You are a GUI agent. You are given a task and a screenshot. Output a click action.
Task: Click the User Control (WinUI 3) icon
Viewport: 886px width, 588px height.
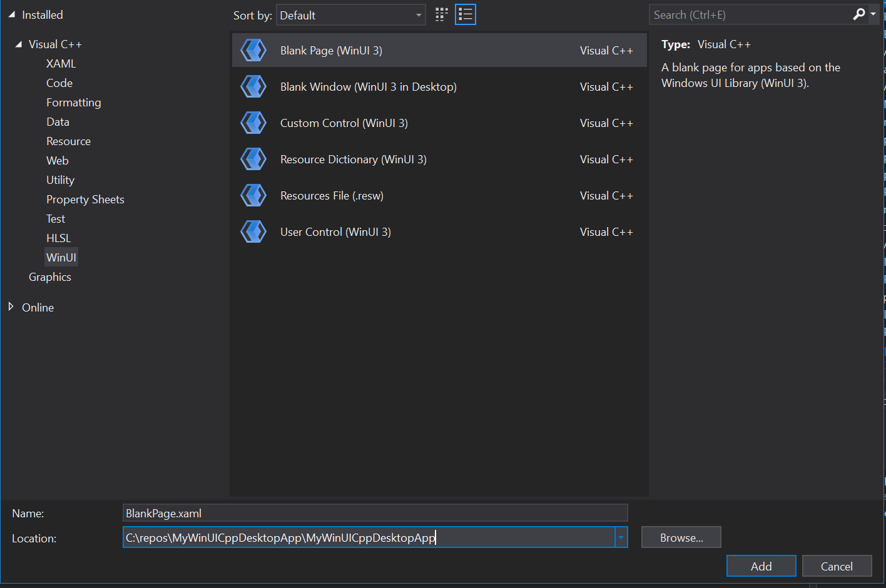coord(253,231)
